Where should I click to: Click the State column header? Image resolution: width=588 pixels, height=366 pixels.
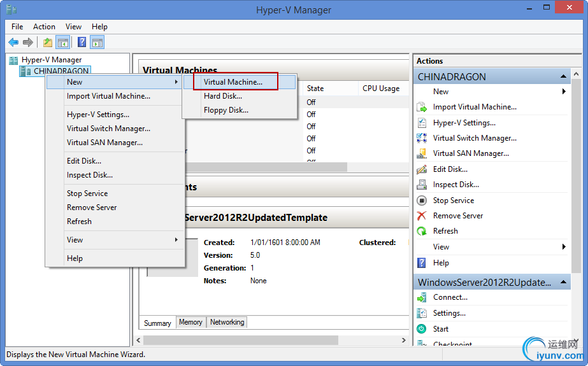(x=330, y=88)
